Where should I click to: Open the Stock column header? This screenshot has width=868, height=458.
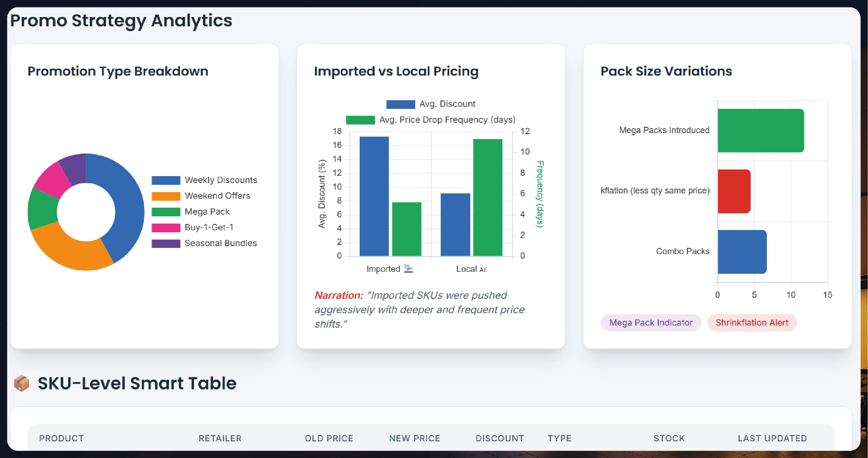(x=669, y=438)
